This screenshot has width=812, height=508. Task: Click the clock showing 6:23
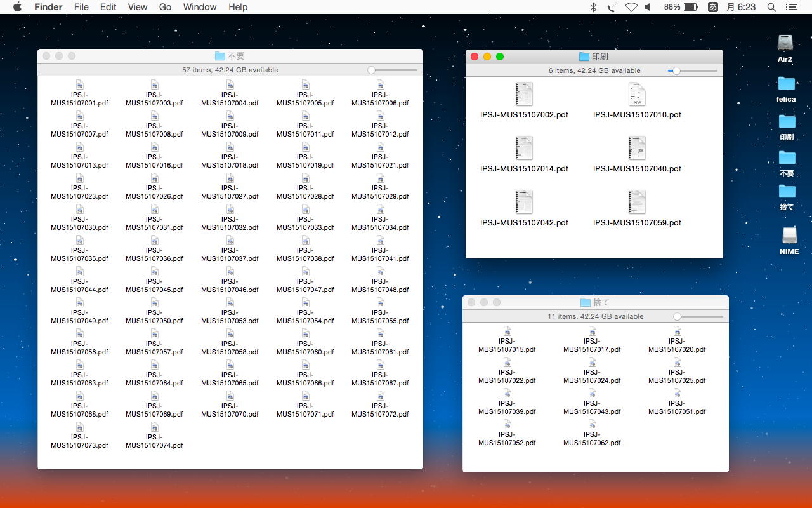click(741, 7)
